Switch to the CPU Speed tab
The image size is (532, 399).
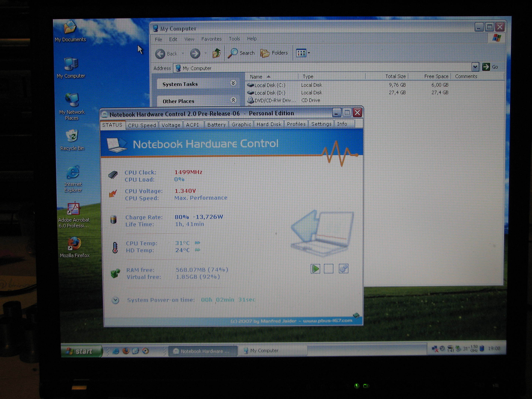pos(142,125)
